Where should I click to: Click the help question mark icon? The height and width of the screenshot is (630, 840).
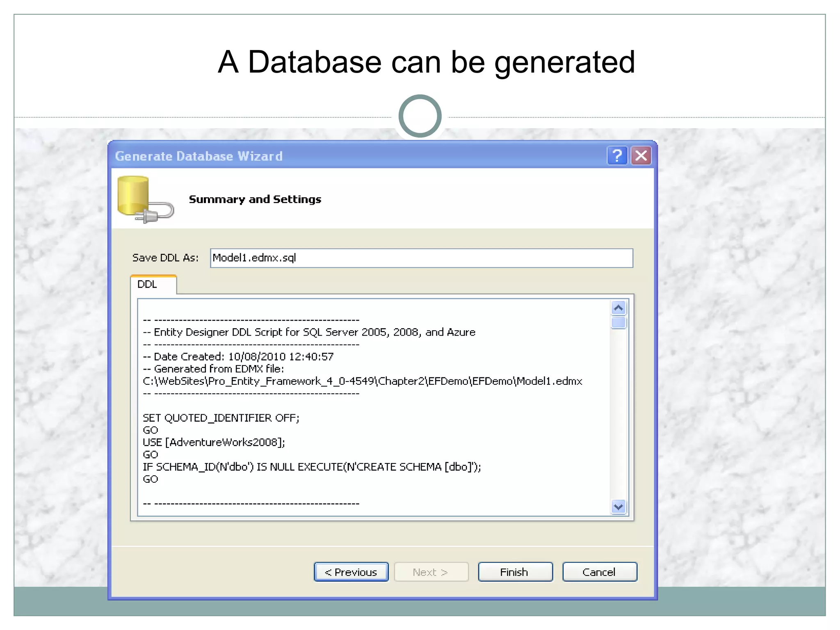click(617, 156)
